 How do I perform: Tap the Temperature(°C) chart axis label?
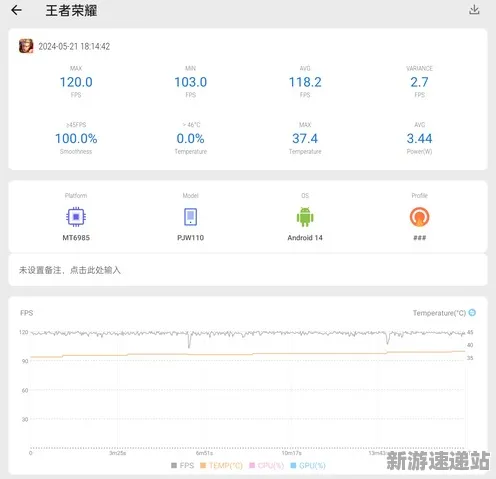439,313
